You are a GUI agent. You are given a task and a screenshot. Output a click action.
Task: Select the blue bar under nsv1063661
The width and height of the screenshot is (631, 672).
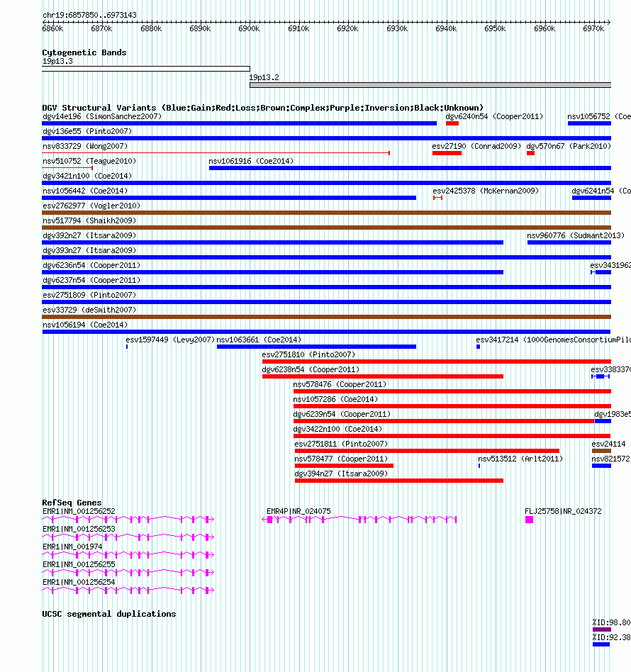click(x=316, y=347)
